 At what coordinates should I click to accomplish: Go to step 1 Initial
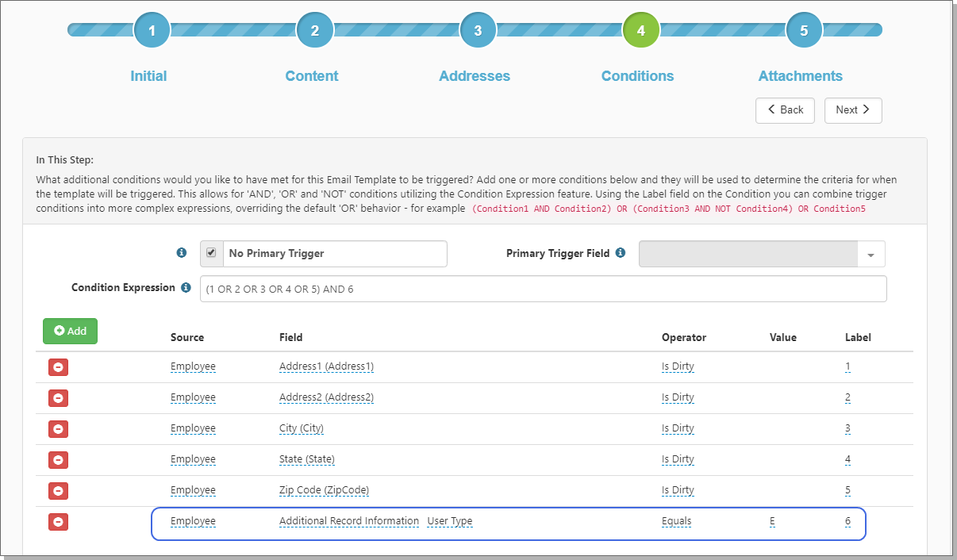[152, 31]
